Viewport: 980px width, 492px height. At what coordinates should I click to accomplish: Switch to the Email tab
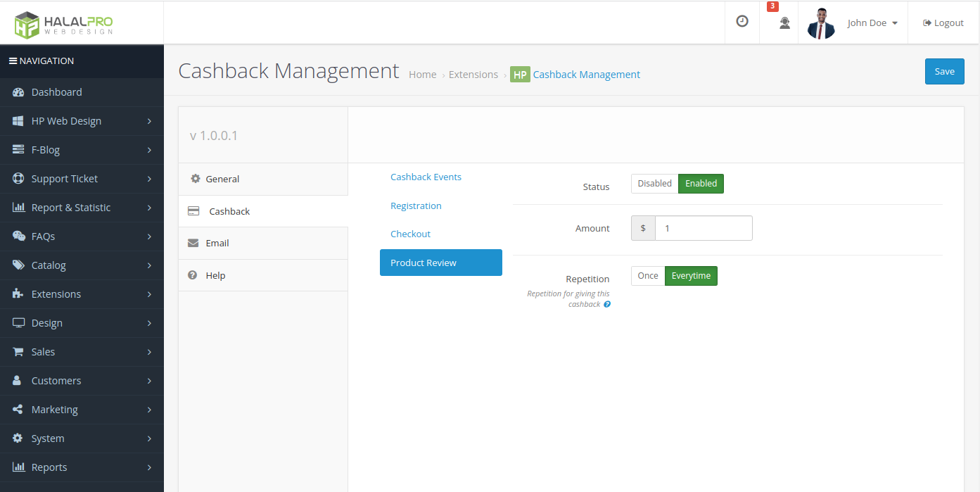(x=217, y=243)
